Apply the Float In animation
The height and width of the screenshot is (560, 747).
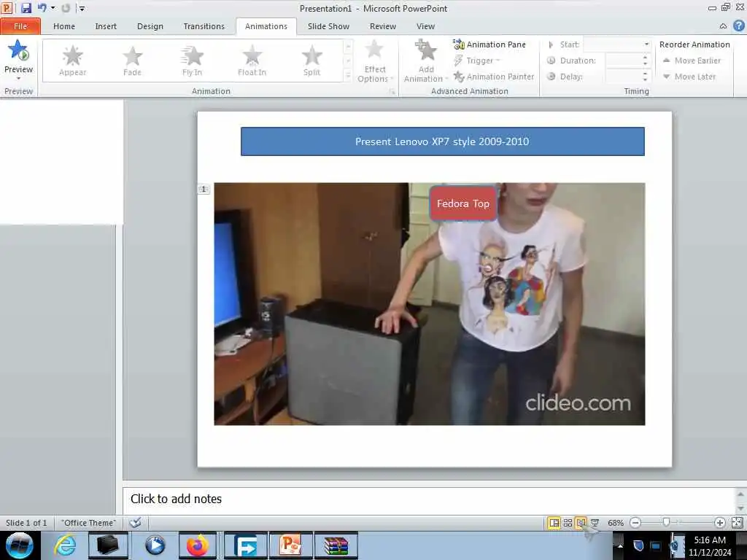pos(252,61)
